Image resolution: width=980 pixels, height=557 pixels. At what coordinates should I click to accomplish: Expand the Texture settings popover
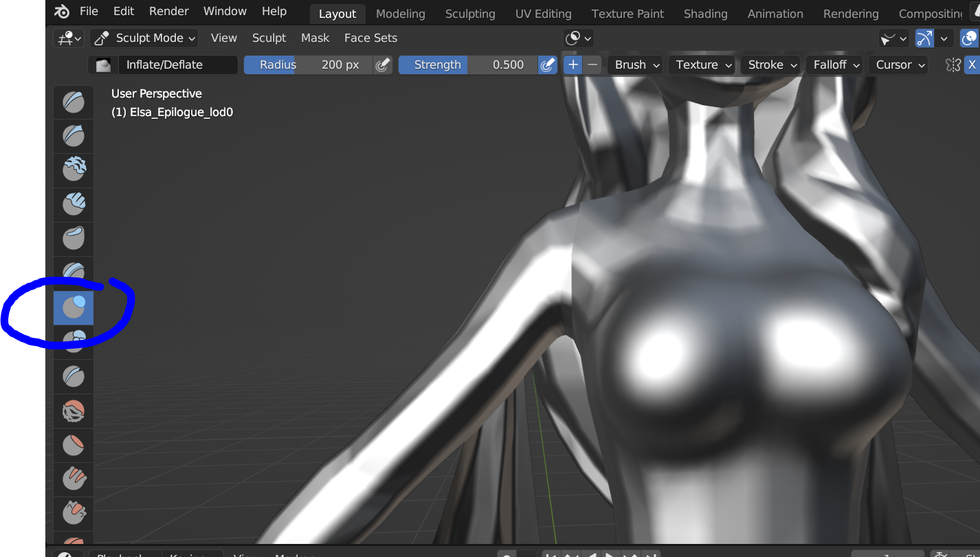click(x=702, y=65)
